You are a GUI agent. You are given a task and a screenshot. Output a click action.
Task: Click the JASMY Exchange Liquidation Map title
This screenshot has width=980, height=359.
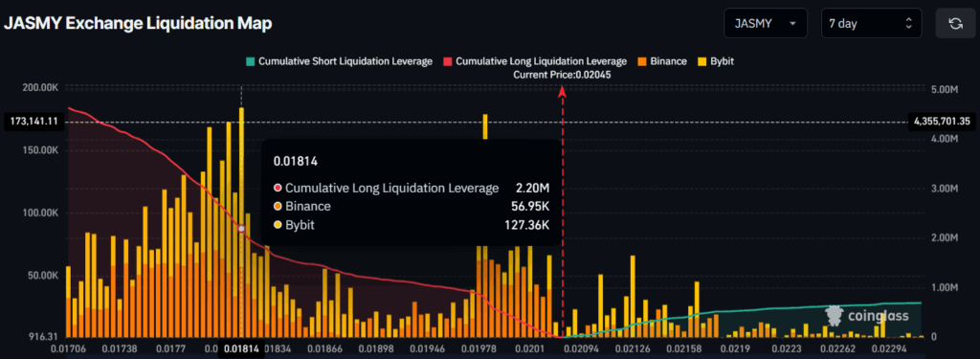coord(138,24)
